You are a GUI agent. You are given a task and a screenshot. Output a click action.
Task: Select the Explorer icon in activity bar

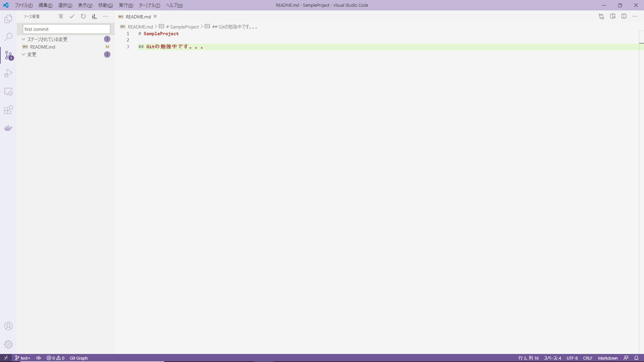click(x=8, y=19)
